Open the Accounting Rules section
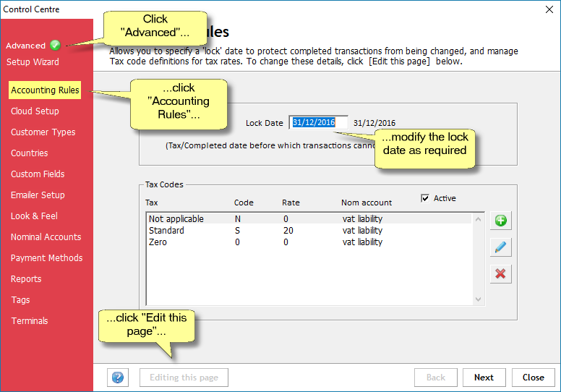This screenshot has height=392, width=561. coord(45,90)
